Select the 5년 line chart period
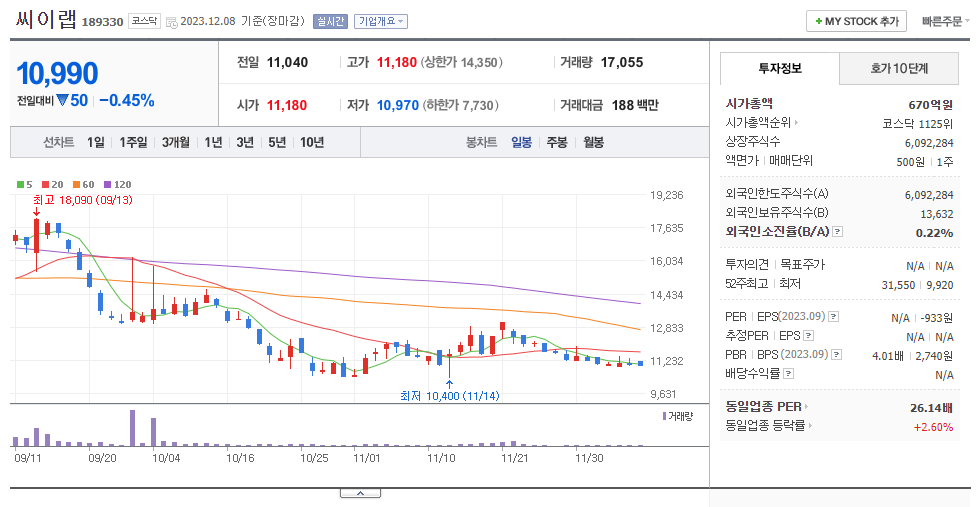Image resolution: width=976 pixels, height=507 pixels. coord(277,142)
